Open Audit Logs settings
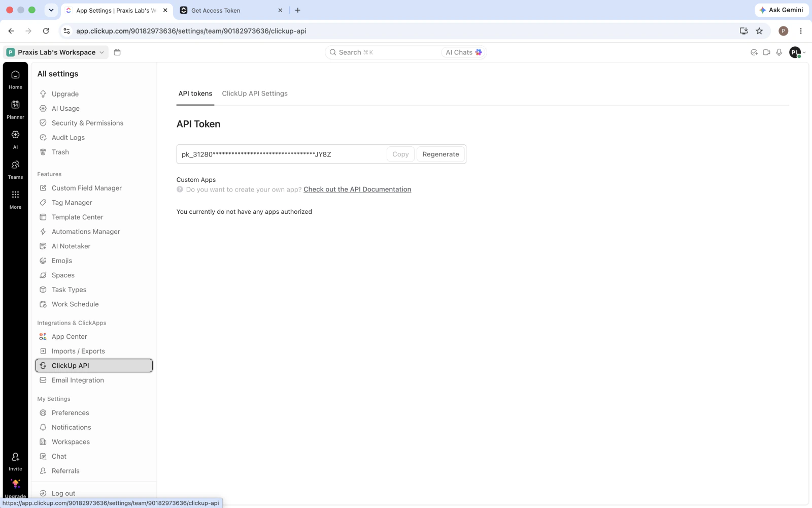Screen dimensions: 812x508 tap(93, 138)
